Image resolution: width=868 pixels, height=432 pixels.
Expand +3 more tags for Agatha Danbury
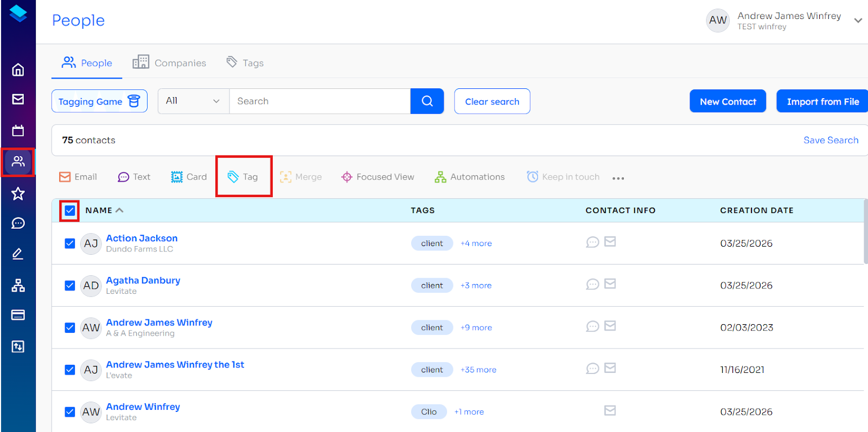click(476, 286)
